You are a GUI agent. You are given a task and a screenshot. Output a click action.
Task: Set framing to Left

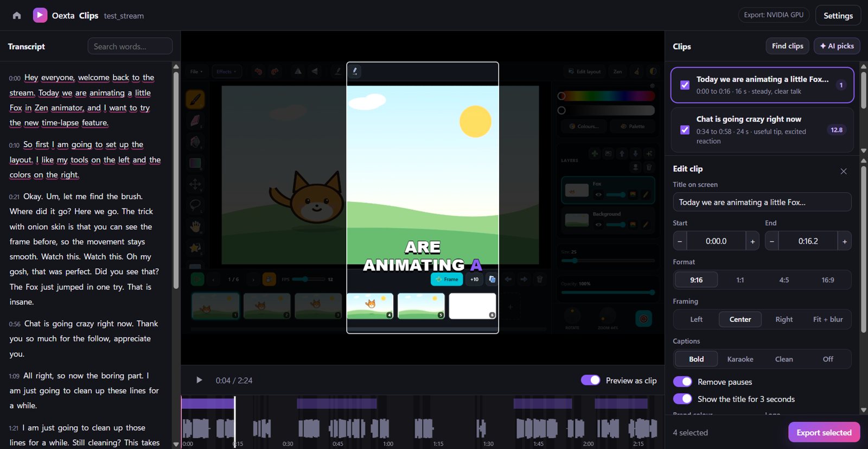tap(697, 319)
